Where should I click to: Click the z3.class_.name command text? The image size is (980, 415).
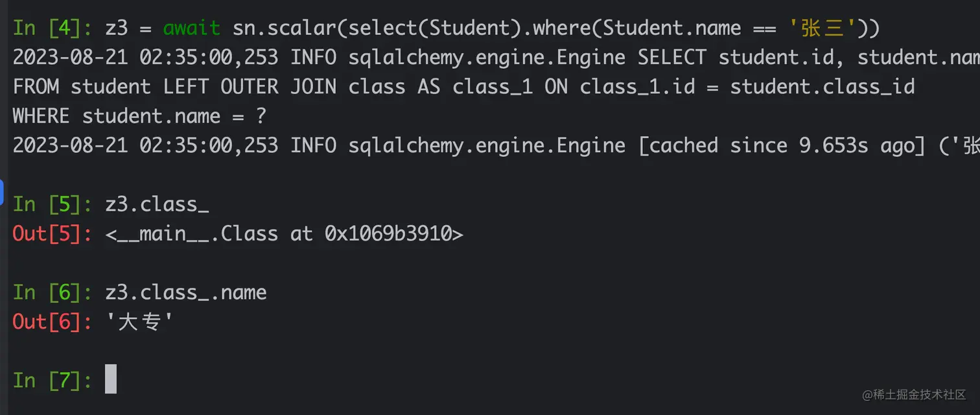186,292
